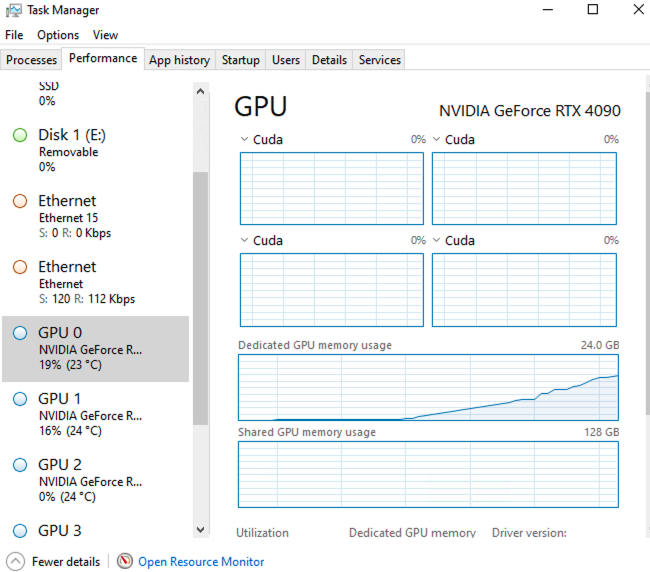Switch to the Processes tab
The height and width of the screenshot is (572, 650).
click(x=31, y=60)
